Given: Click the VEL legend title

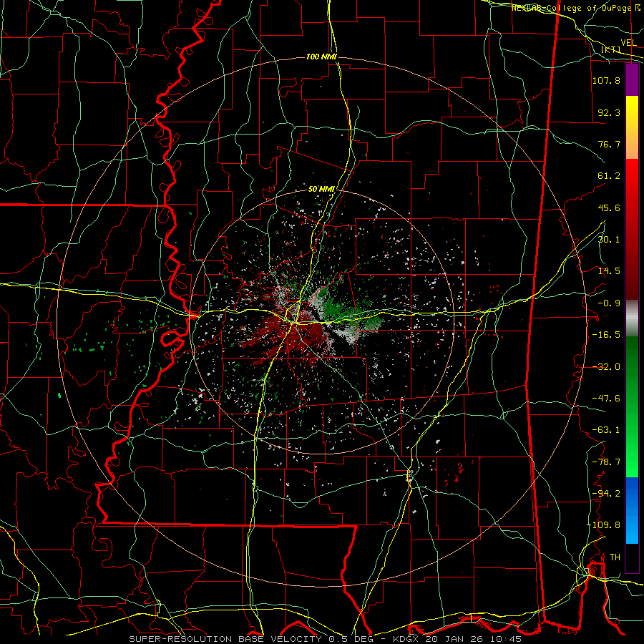Looking at the screenshot, I should [x=629, y=42].
